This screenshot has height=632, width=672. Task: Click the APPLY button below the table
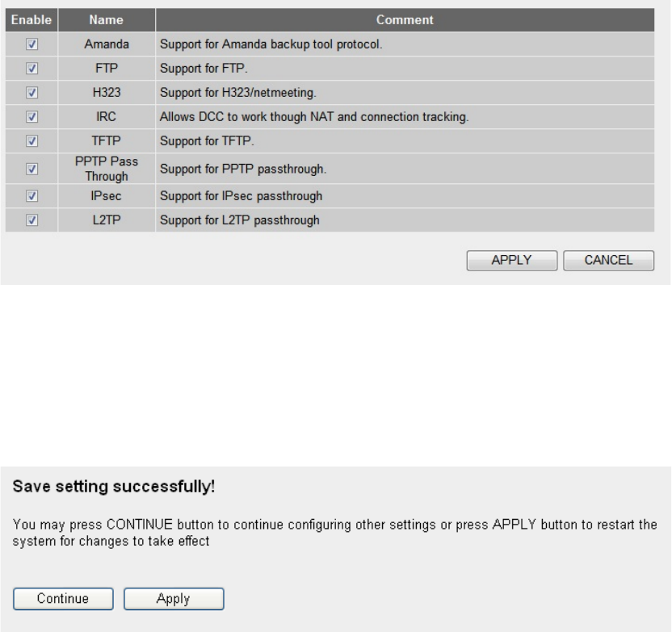(512, 261)
